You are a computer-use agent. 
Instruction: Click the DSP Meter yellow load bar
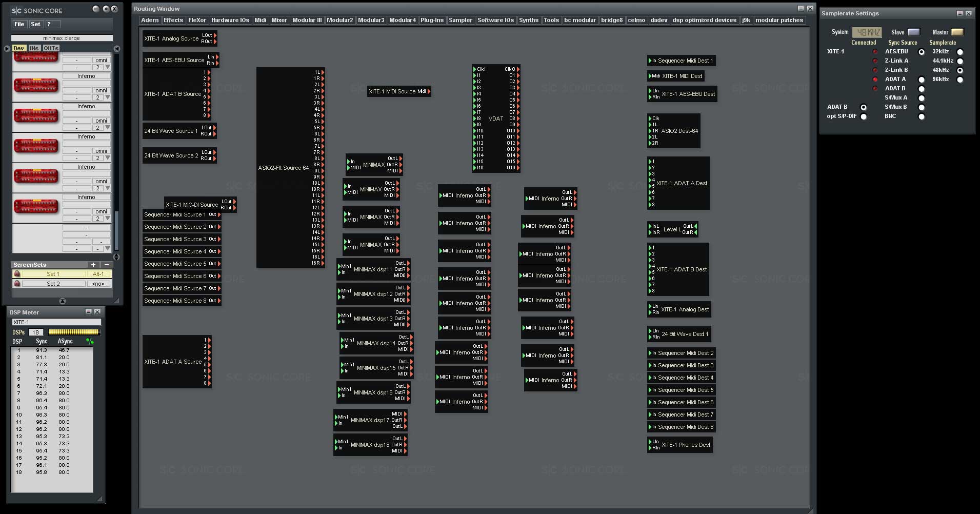pos(74,332)
